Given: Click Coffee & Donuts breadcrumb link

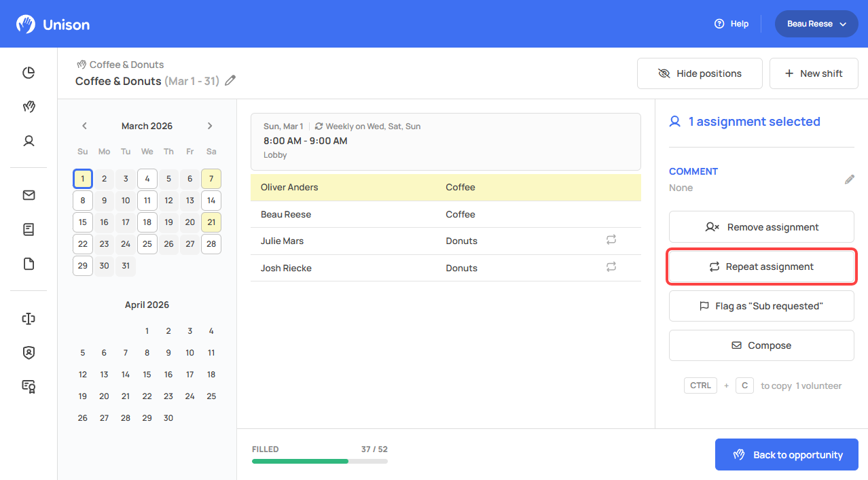Looking at the screenshot, I should coord(120,65).
